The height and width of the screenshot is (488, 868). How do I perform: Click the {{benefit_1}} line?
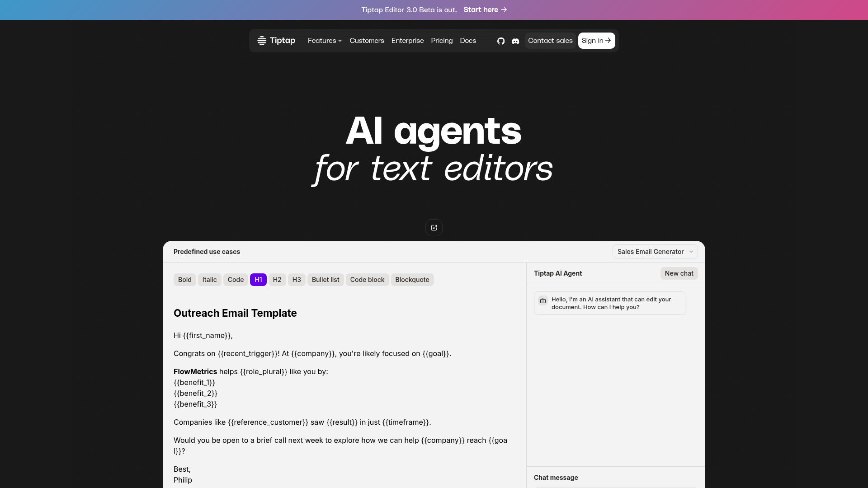click(194, 382)
